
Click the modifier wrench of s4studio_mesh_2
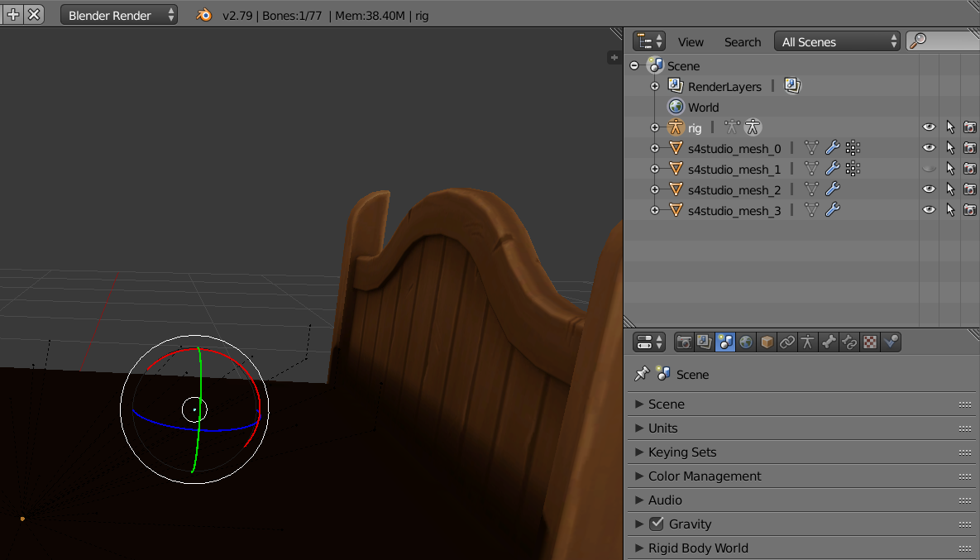pos(833,189)
